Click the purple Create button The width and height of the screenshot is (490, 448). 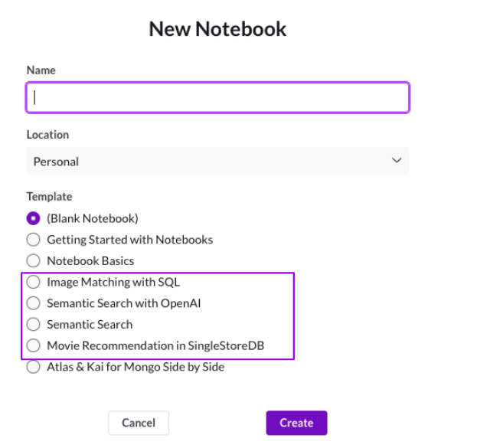[296, 423]
